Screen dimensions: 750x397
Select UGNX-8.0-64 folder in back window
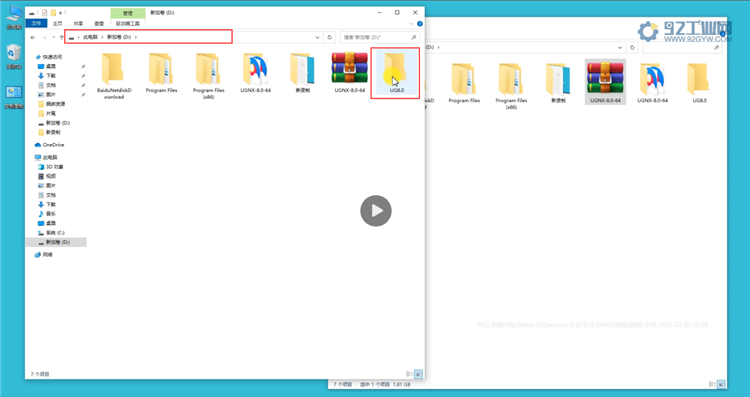click(652, 83)
